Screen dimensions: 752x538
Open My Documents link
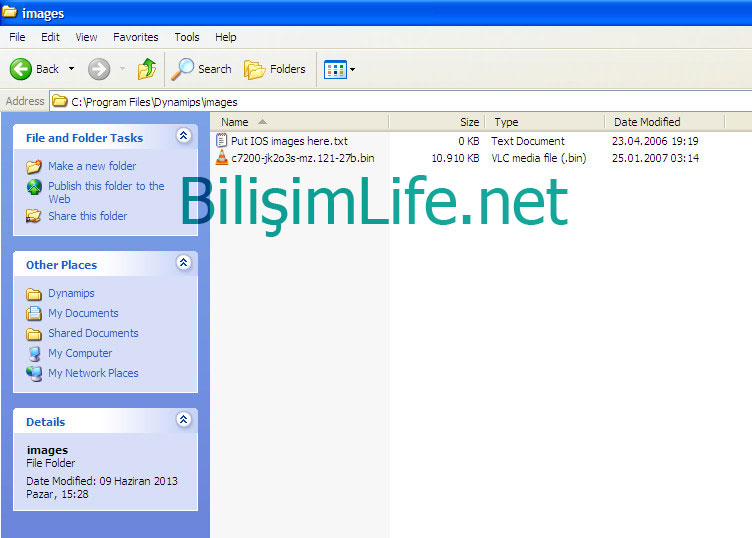click(x=83, y=313)
